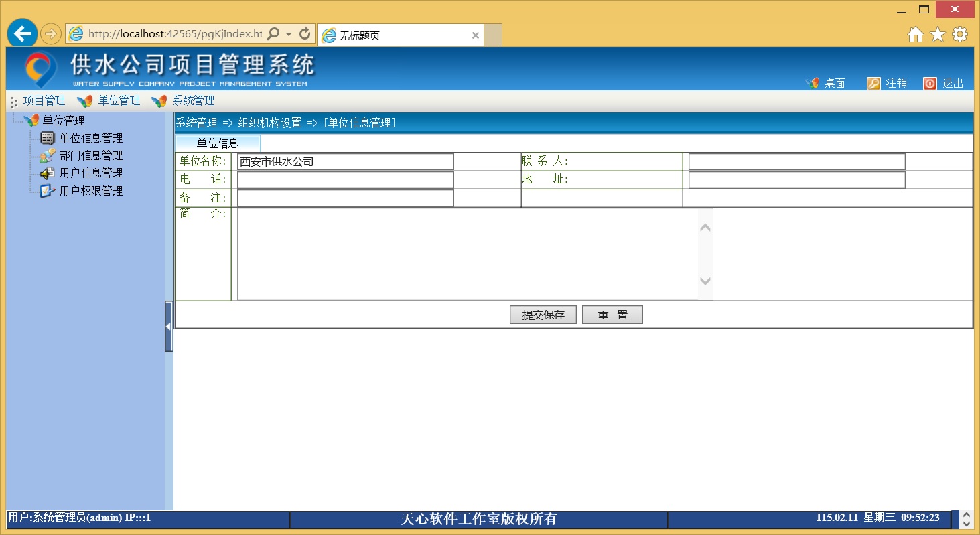Go back with browser back arrow
The height and width of the screenshot is (535, 980).
pyautogui.click(x=22, y=33)
